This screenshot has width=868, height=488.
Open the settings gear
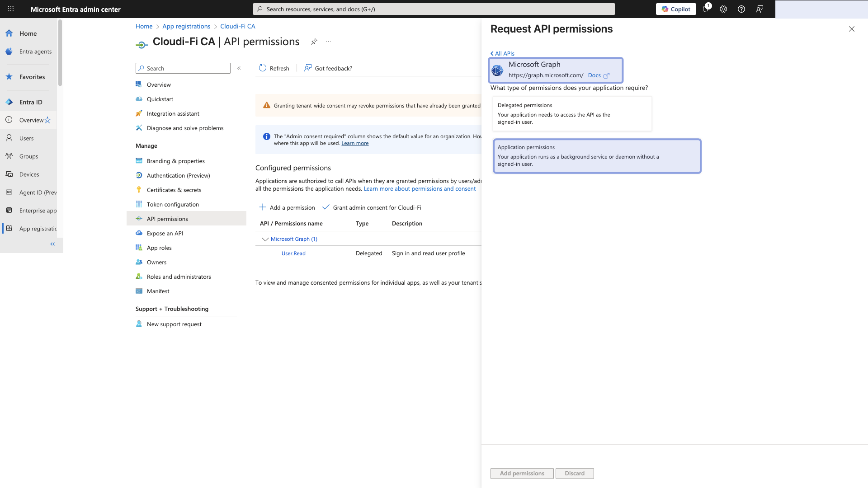click(723, 9)
